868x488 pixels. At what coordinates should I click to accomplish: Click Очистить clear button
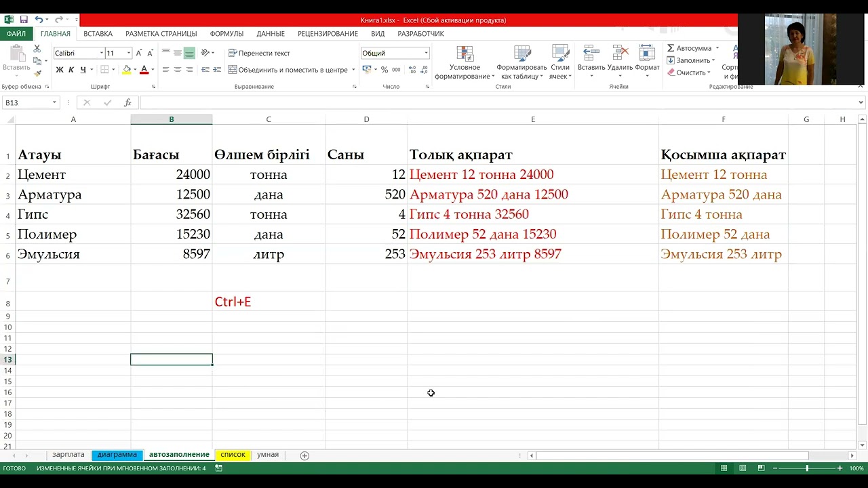pos(687,73)
